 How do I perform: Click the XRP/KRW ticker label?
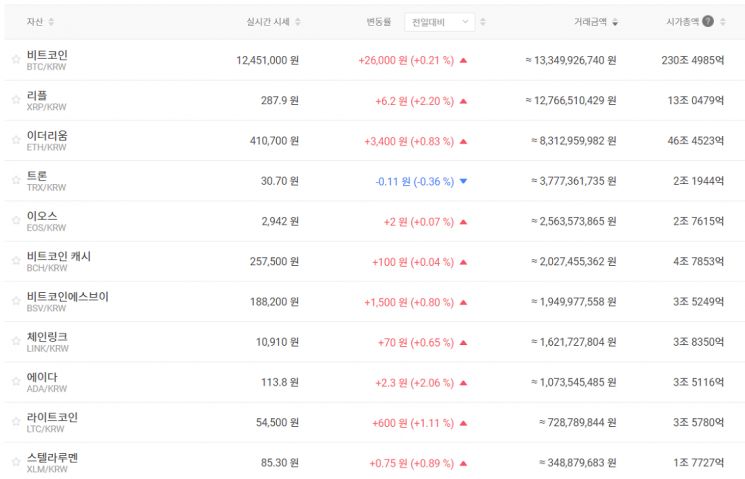point(47,107)
